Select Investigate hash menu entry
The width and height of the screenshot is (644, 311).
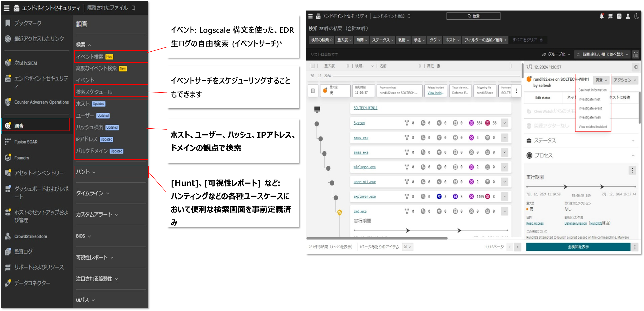pos(590,118)
